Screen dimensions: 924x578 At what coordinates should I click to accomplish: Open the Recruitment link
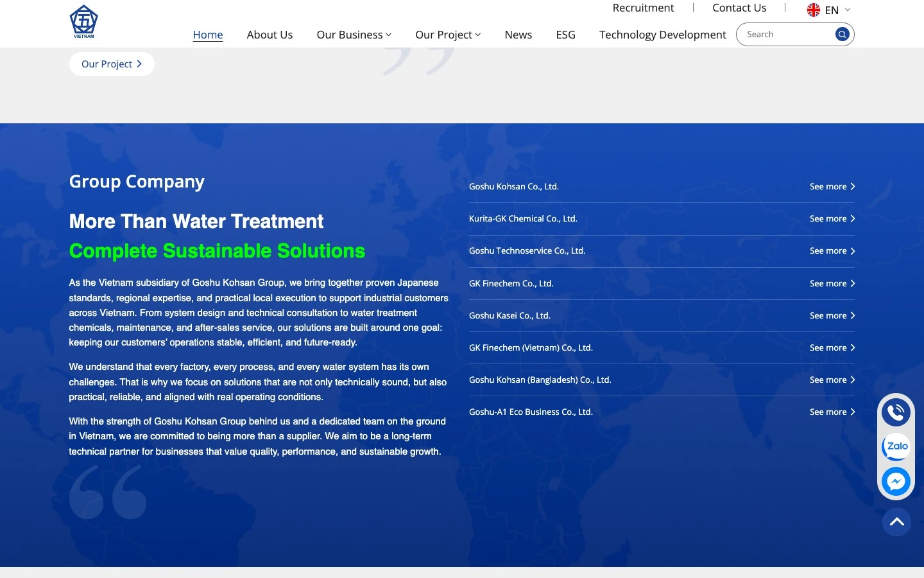pyautogui.click(x=643, y=8)
